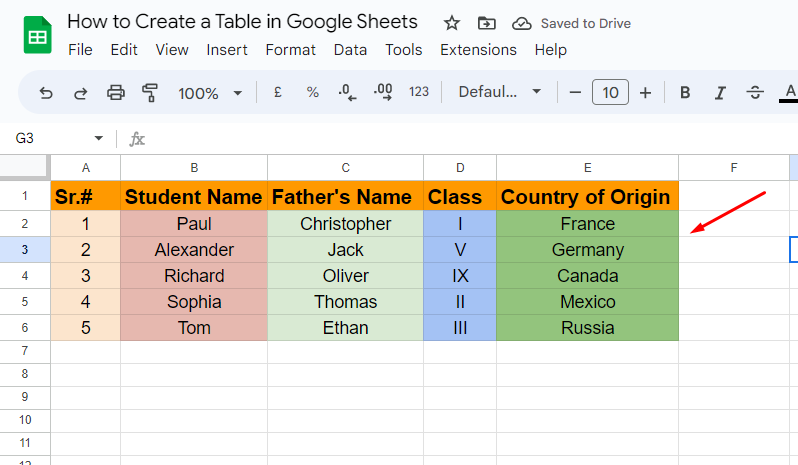Open the Tools menu
798x465 pixels.
404,50
